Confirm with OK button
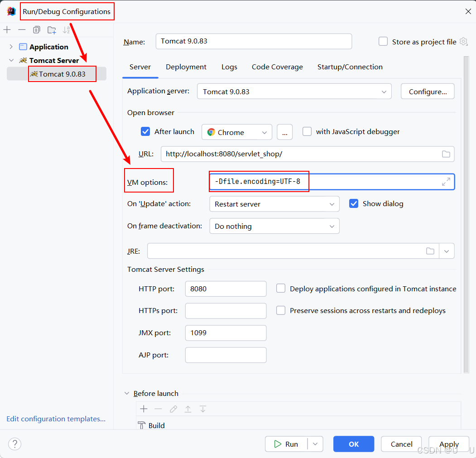The image size is (476, 458). coord(354,444)
